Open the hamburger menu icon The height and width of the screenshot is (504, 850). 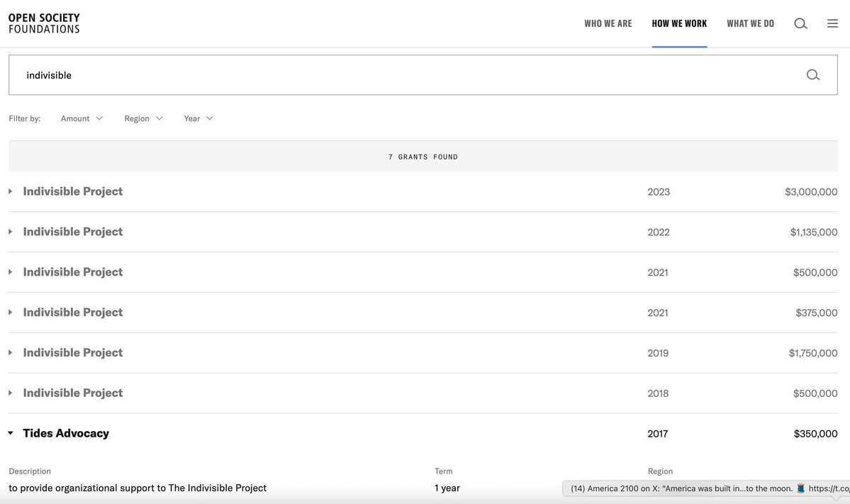[832, 23]
